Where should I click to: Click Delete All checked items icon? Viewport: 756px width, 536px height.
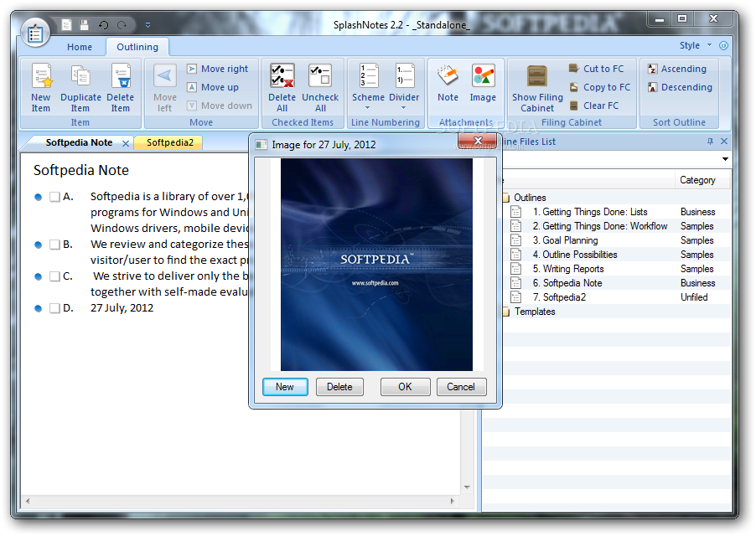point(282,75)
